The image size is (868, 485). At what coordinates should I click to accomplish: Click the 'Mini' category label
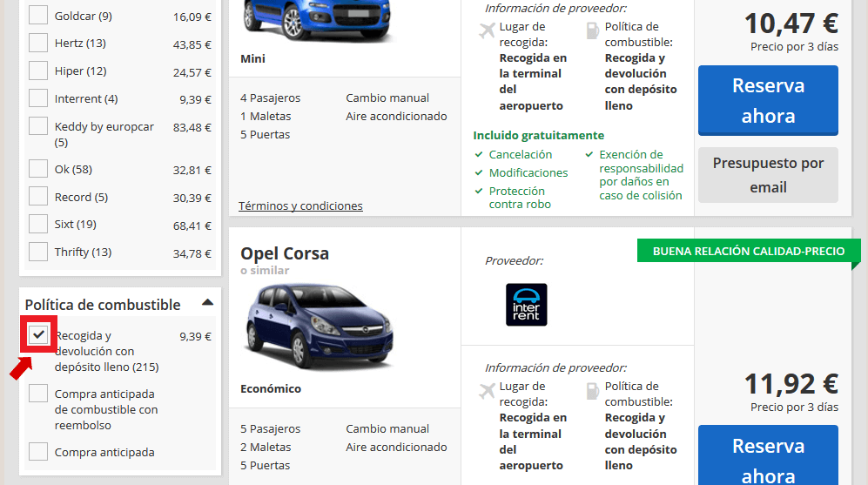pyautogui.click(x=253, y=58)
